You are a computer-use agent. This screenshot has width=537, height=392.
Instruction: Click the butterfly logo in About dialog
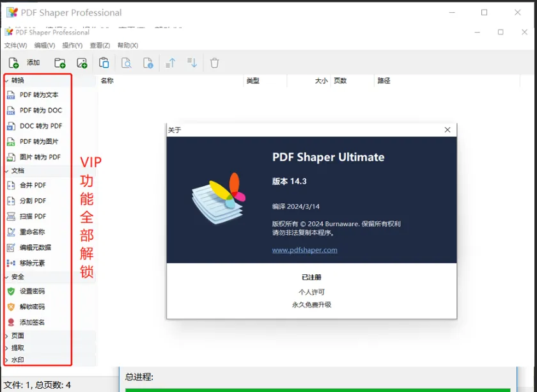[219, 198]
